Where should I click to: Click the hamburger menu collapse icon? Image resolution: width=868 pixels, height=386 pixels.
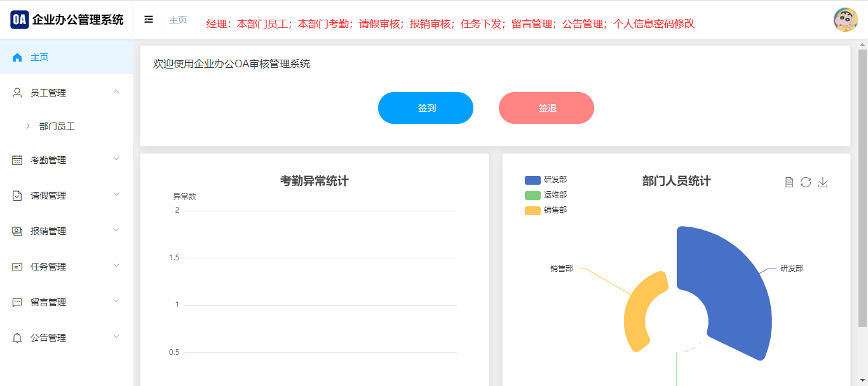[x=149, y=20]
